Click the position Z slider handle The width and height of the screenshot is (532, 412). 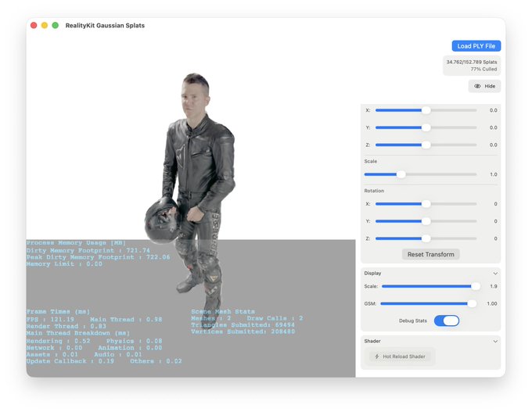click(426, 145)
